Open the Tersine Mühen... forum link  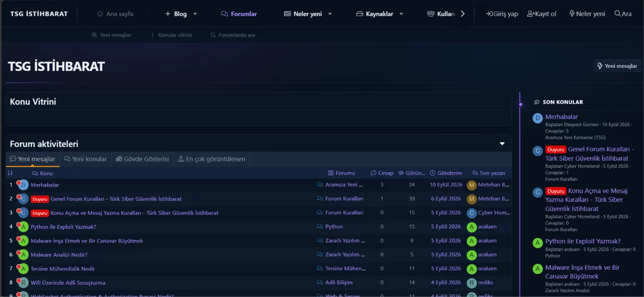(345, 269)
